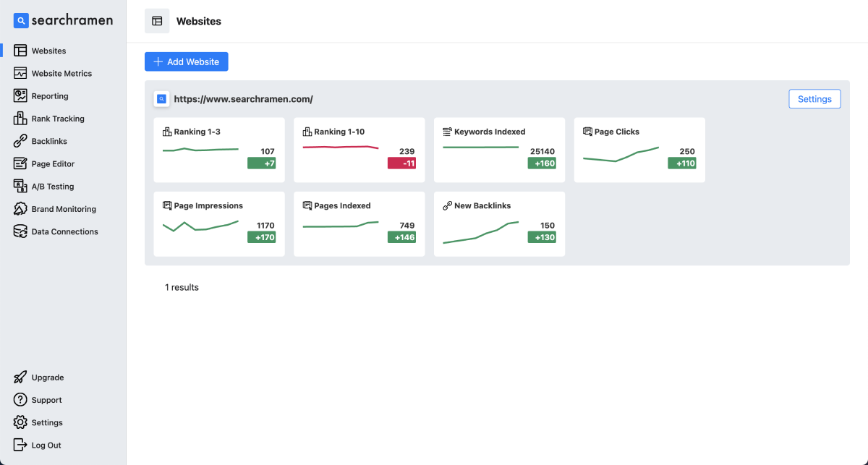Click the Reporting sidebar icon
The height and width of the screenshot is (465, 868).
(20, 96)
